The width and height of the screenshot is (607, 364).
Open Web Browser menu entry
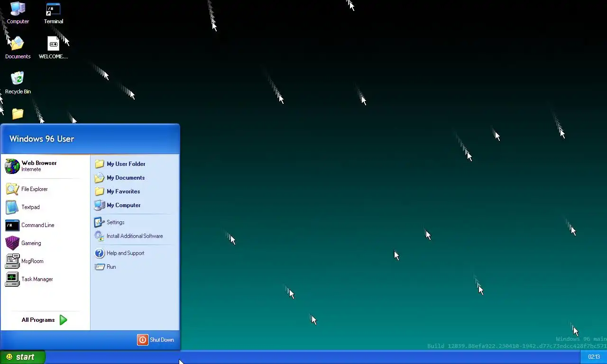click(46, 166)
